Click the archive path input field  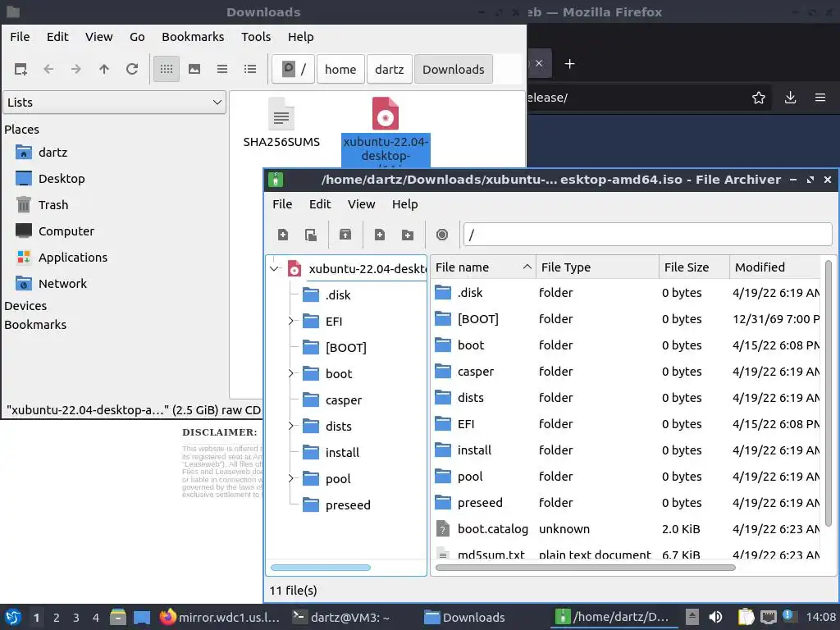(x=648, y=235)
